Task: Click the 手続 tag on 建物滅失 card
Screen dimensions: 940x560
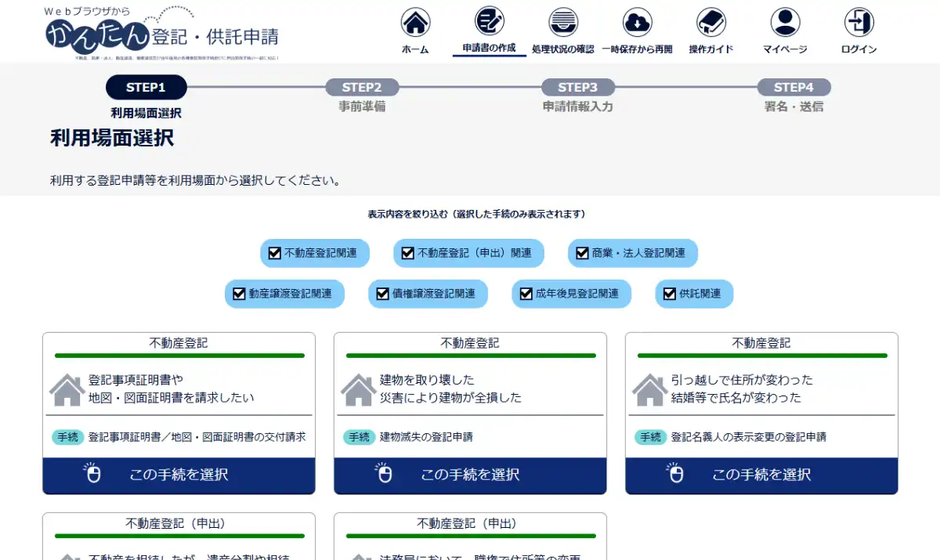Action: [x=360, y=437]
